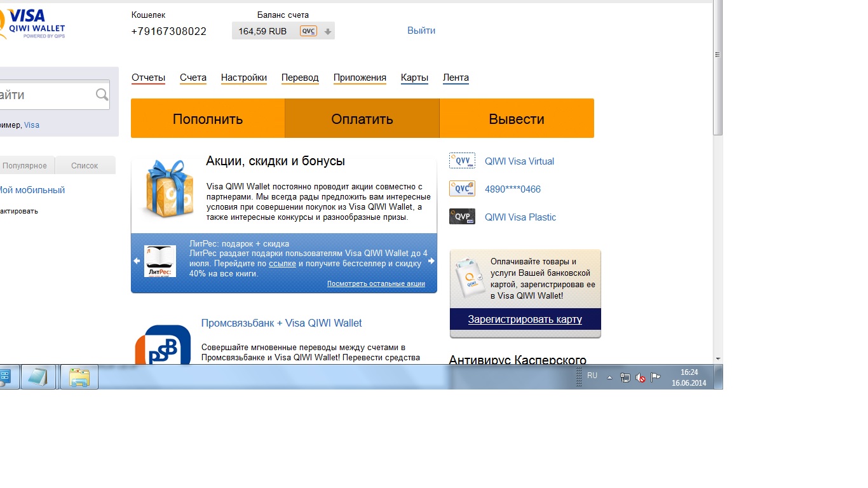Image resolution: width=868 pixels, height=488 pixels.
Task: Click the Пополнить button
Action: point(208,118)
